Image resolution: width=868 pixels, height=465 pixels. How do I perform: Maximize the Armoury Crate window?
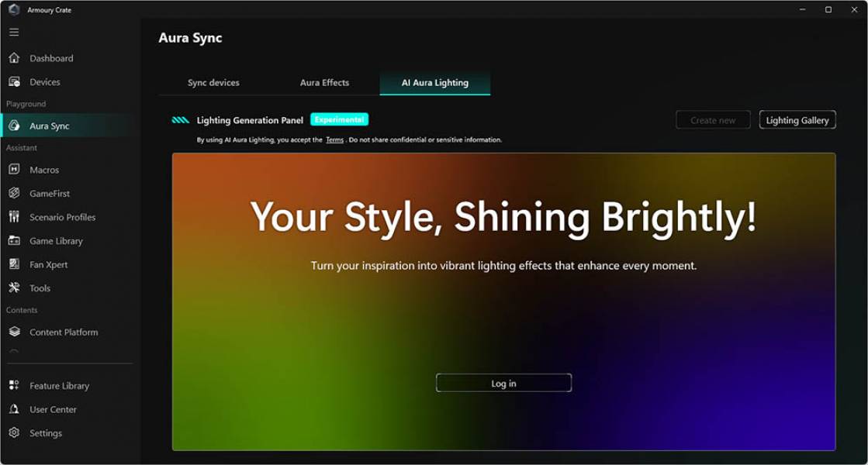coord(828,9)
